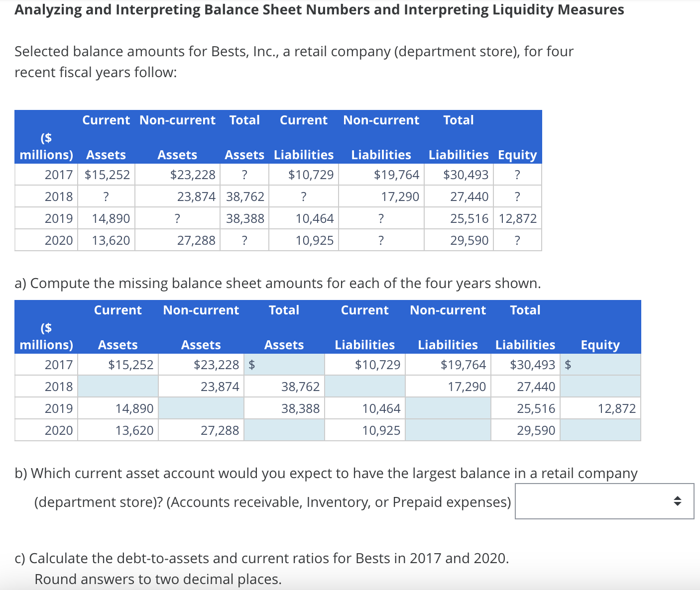This screenshot has width=700, height=590.
Task: Click the 2020 Equity input field
Action: click(x=601, y=430)
